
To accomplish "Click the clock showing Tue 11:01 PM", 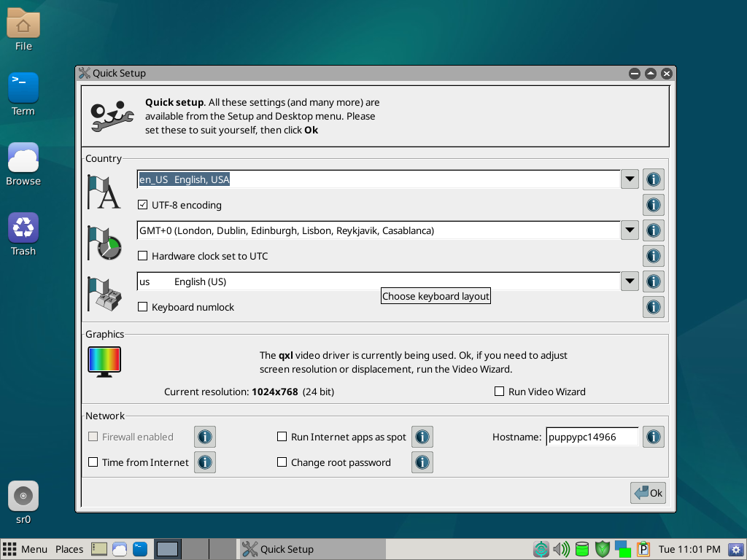I will click(689, 549).
